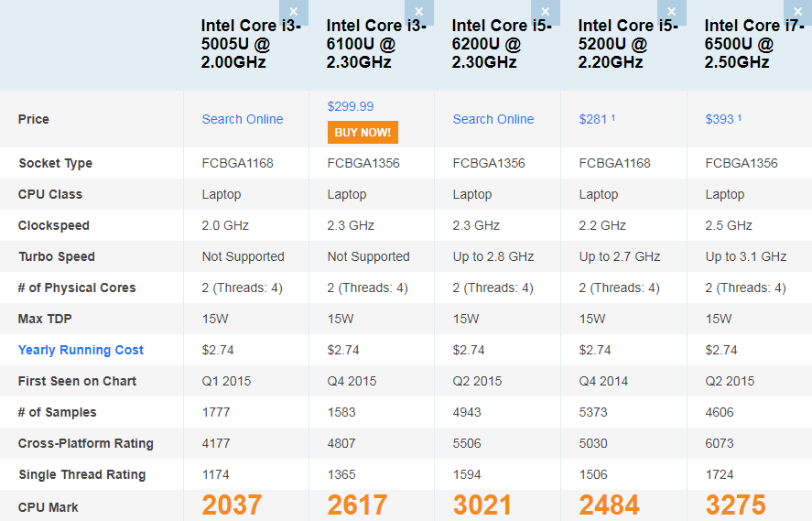
Task: Click the CPU Mark score 3275
Action: (x=735, y=505)
